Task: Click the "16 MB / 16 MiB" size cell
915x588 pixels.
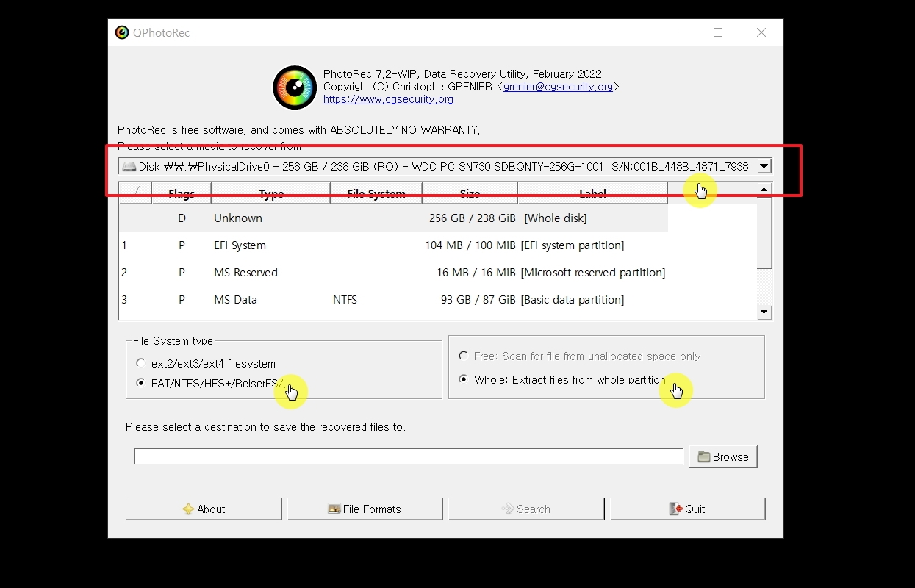Action: 476,272
